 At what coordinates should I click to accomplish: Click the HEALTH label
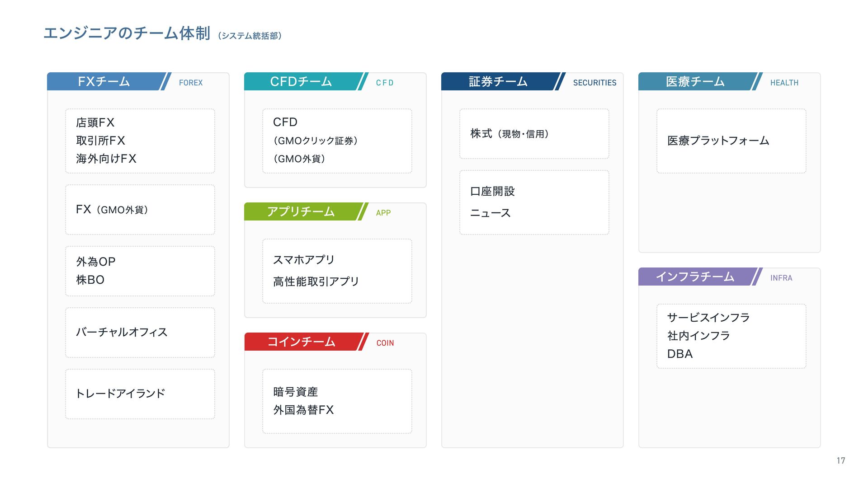pos(784,83)
